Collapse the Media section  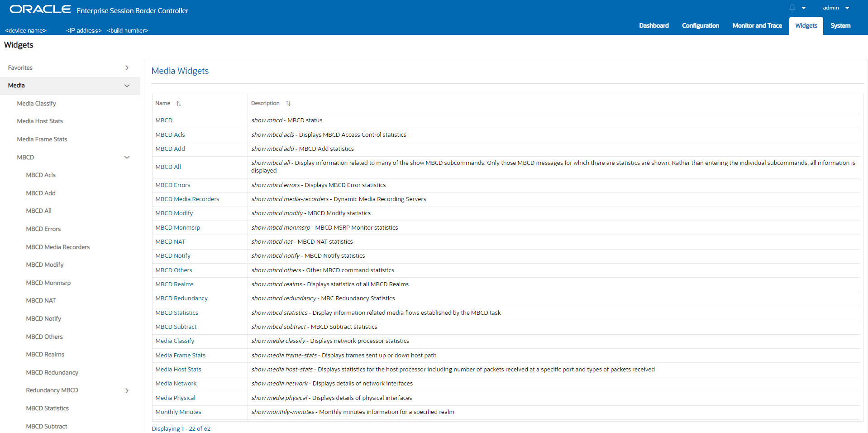[x=127, y=86]
